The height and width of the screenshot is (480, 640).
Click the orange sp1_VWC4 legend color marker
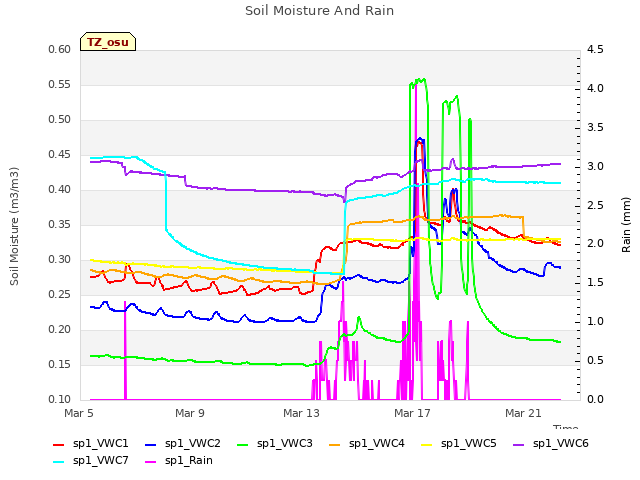[335, 444]
